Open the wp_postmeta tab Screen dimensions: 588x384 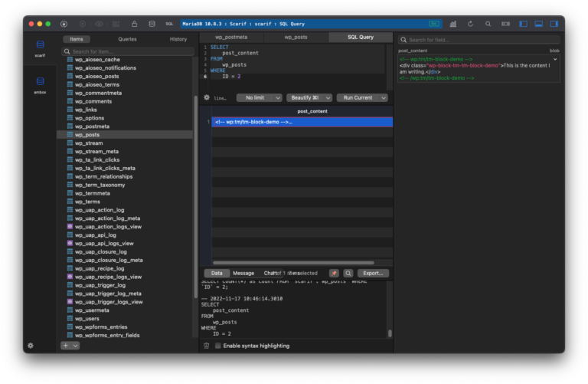(x=230, y=37)
